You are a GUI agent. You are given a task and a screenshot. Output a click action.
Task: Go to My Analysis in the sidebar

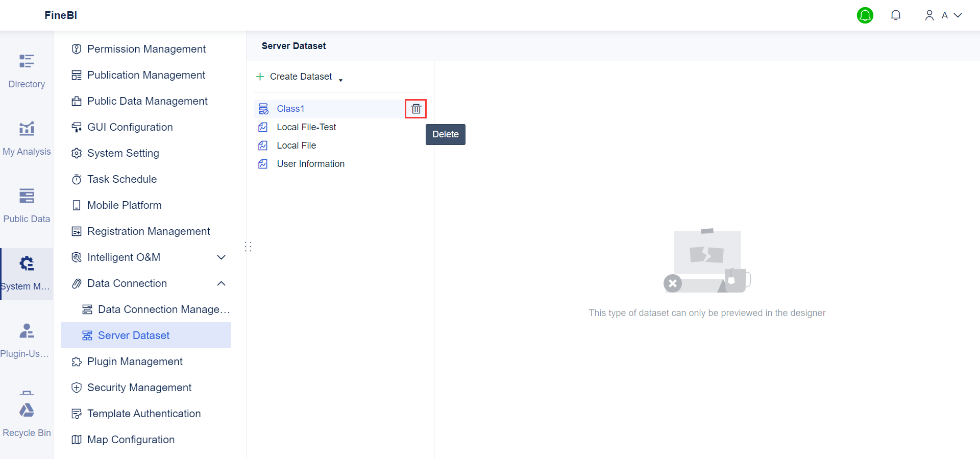tap(27, 138)
